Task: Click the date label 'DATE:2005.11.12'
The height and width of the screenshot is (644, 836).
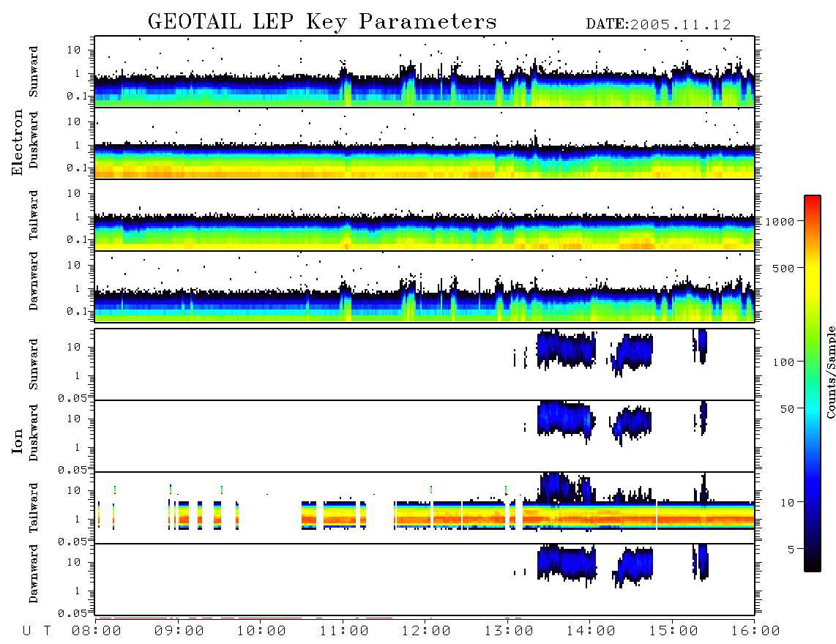Action: coord(658,25)
